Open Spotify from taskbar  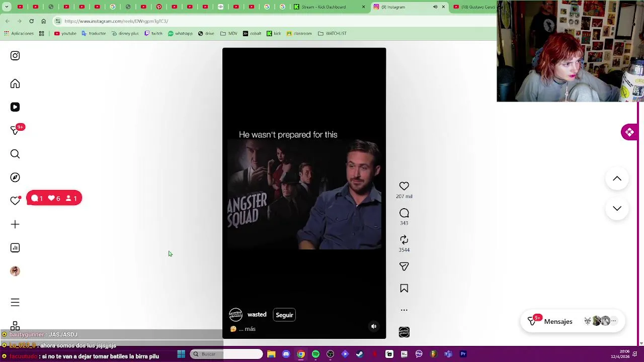coord(315,354)
